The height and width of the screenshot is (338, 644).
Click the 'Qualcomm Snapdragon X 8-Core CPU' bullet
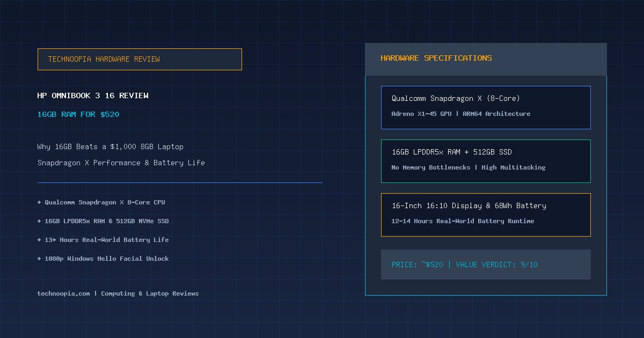click(101, 202)
